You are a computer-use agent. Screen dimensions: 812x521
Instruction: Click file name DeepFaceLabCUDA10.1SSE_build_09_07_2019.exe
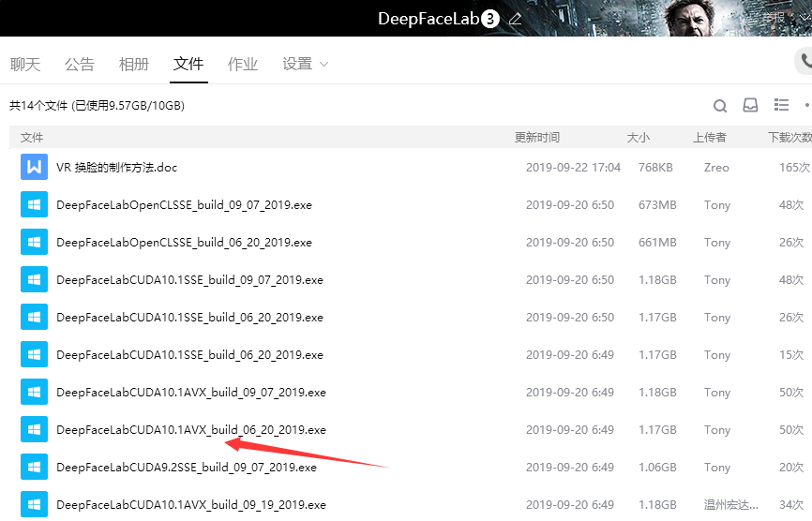(x=190, y=280)
